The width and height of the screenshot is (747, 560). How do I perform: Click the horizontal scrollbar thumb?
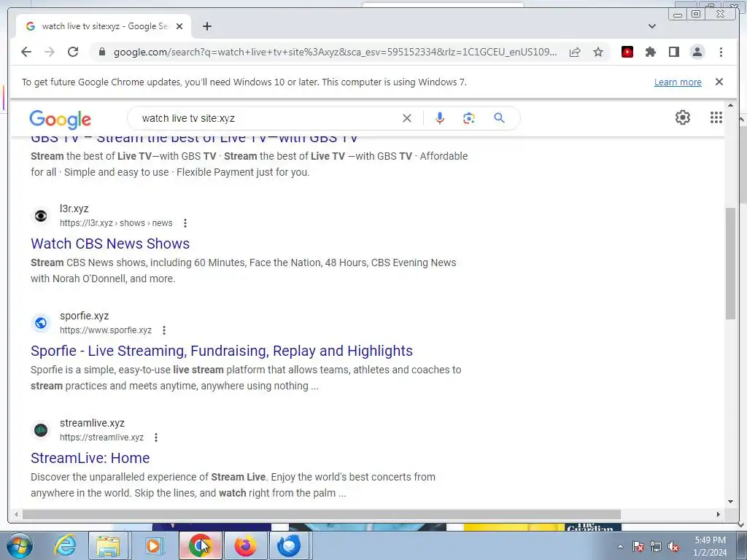pyautogui.click(x=322, y=514)
